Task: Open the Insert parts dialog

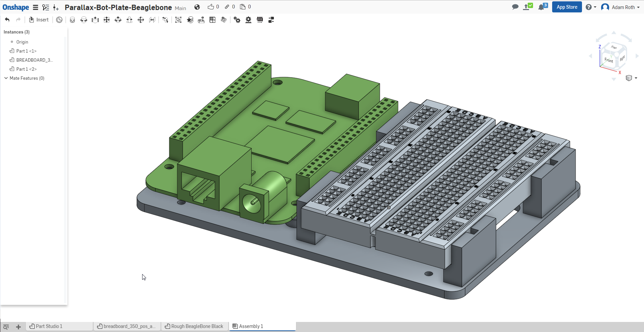Action: point(39,20)
